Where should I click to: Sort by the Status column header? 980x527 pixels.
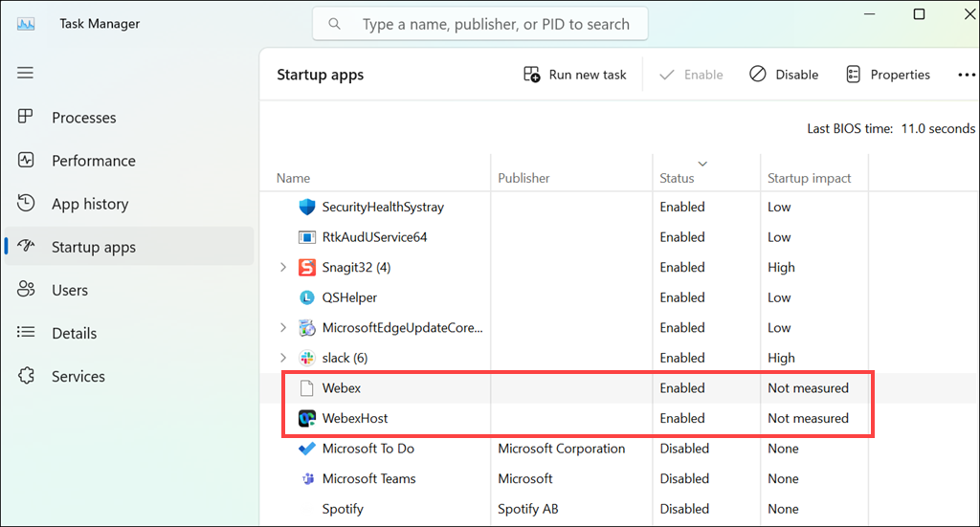point(677,178)
